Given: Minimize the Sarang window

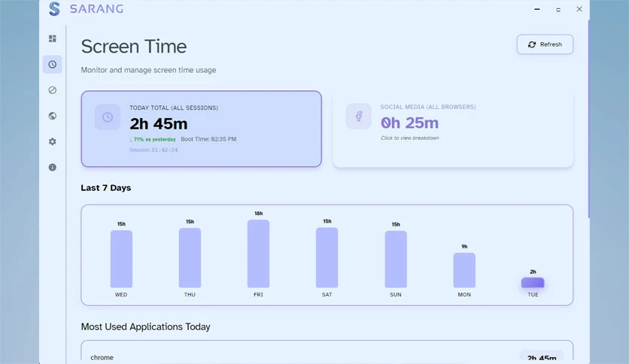Looking at the screenshot, I should [537, 9].
